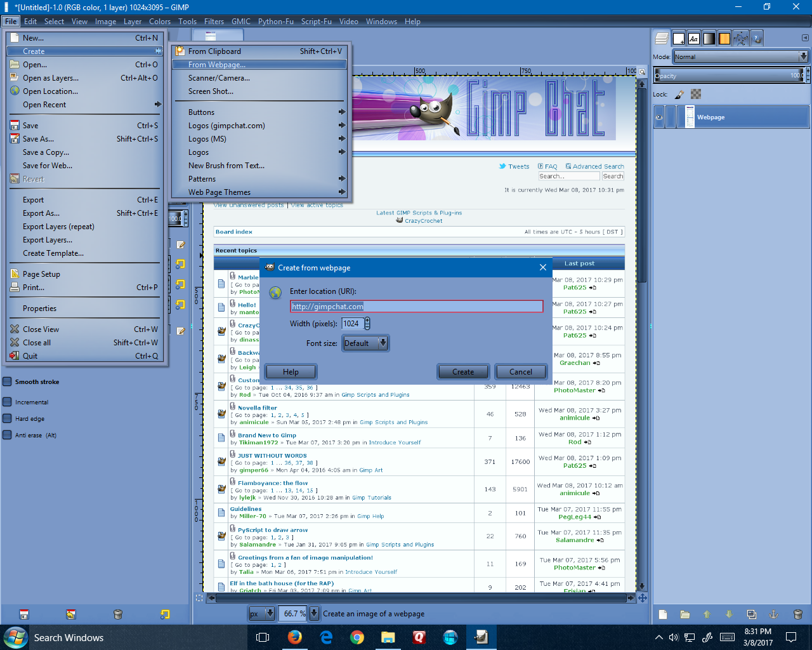Create a new layer group
This screenshot has width=812, height=650.
coord(685,614)
